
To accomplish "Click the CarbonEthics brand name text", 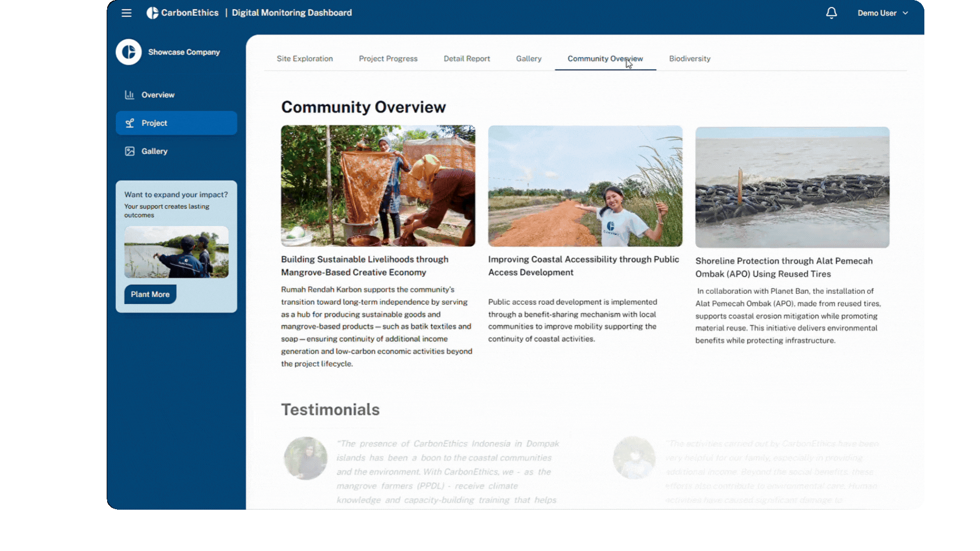I will pos(190,13).
